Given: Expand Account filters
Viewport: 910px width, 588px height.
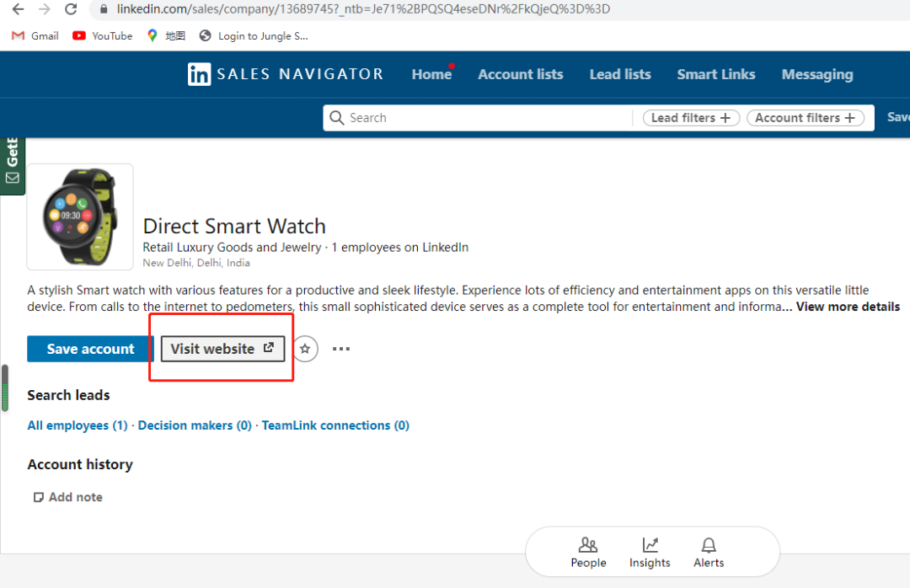Looking at the screenshot, I should pos(806,118).
